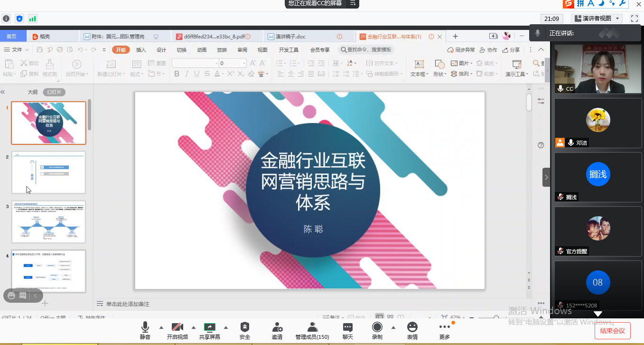
Task: Click the red 结束会议 button
Action: click(612, 331)
